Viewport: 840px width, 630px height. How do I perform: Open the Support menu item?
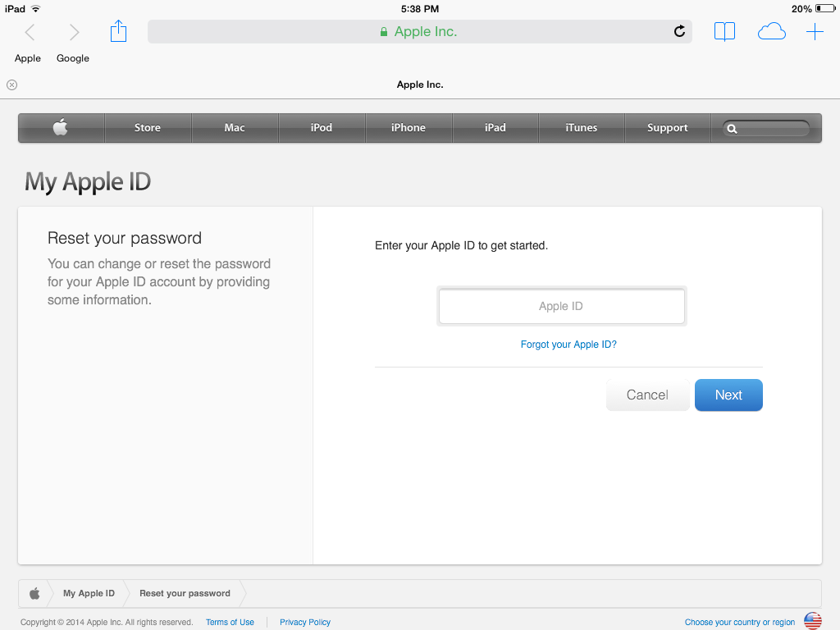point(668,127)
